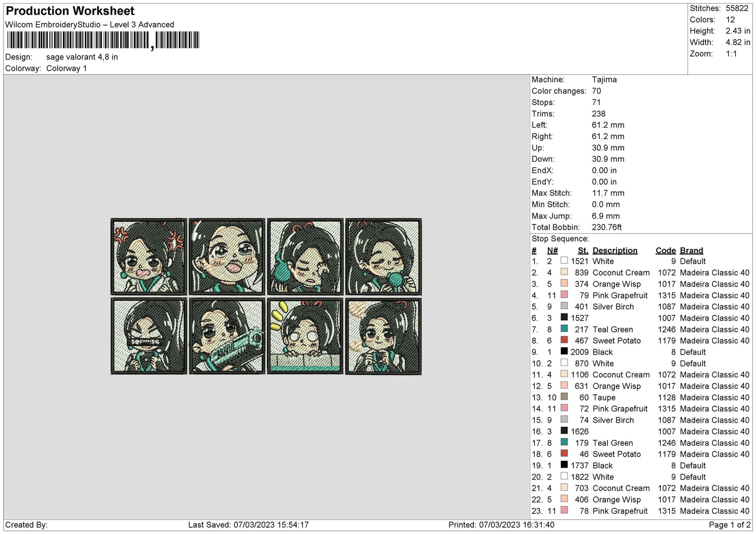Click the Description column header
The width and height of the screenshot is (756, 534).
(615, 251)
